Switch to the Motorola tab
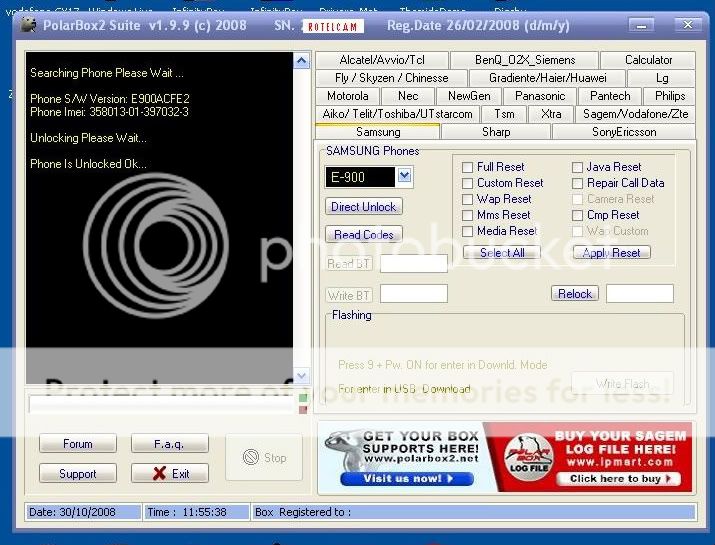The image size is (715, 545). [347, 96]
